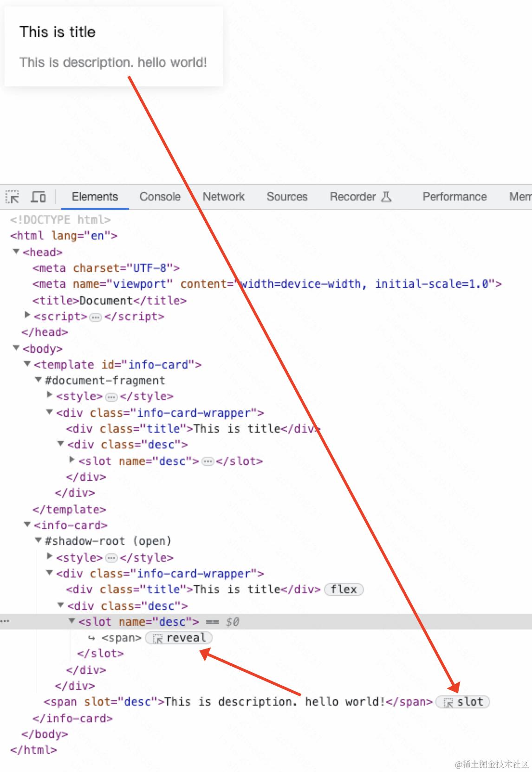Select the closing </template> tag line
This screenshot has width=532, height=772.
click(69, 510)
